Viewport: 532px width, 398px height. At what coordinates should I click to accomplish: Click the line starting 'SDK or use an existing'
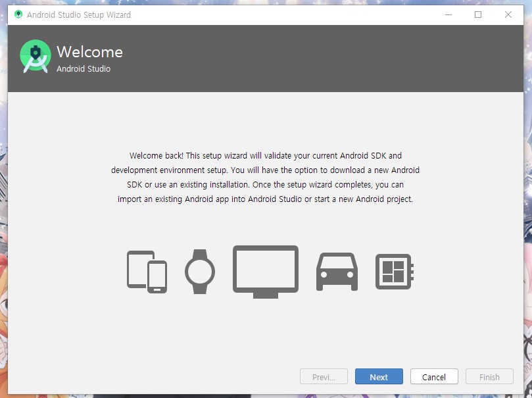click(x=265, y=185)
